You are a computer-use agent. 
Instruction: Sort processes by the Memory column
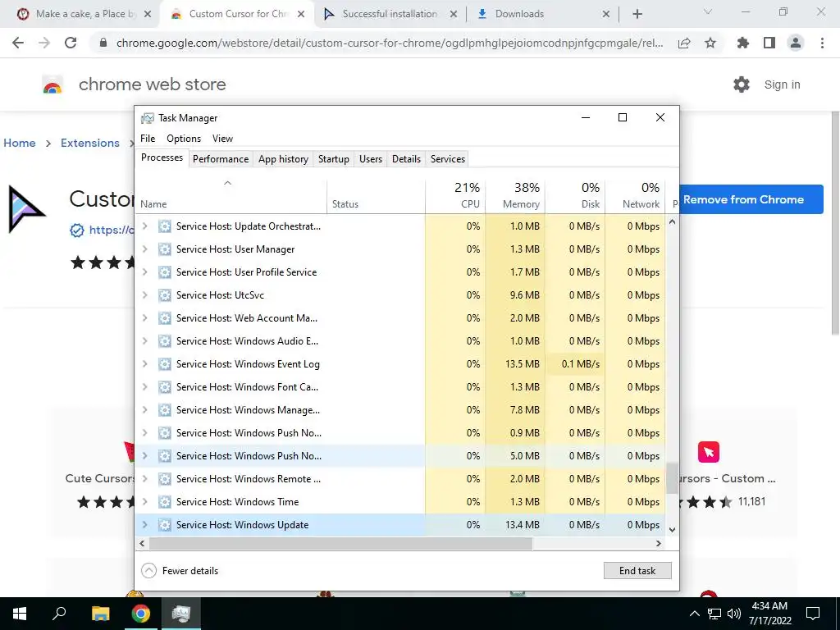[x=515, y=196]
